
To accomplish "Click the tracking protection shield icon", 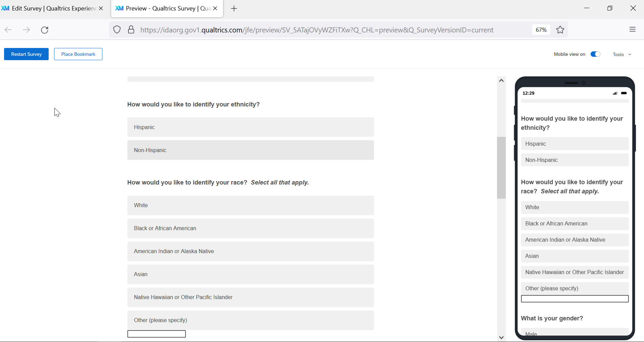I will coord(117,30).
